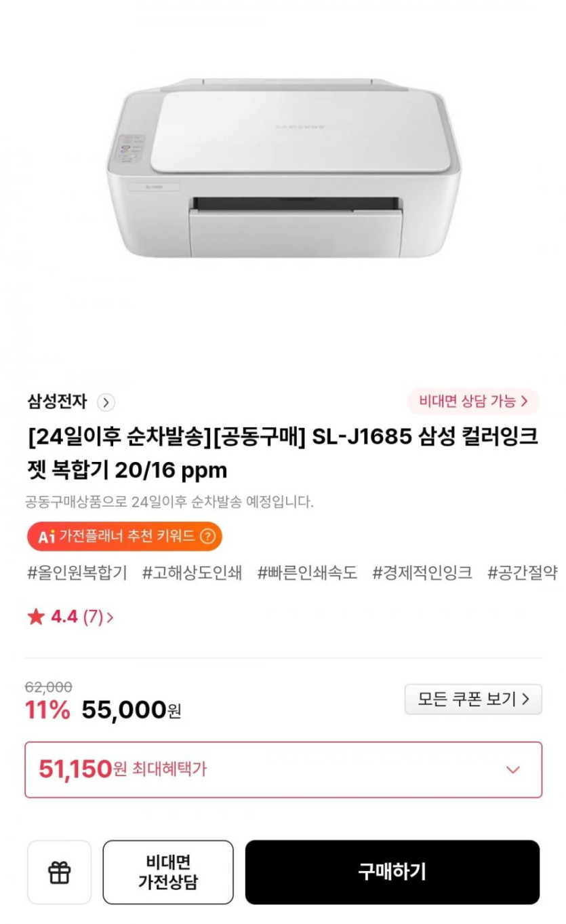Click the question mark icon beside AI keywords
566x924 pixels.
pyautogui.click(x=207, y=537)
